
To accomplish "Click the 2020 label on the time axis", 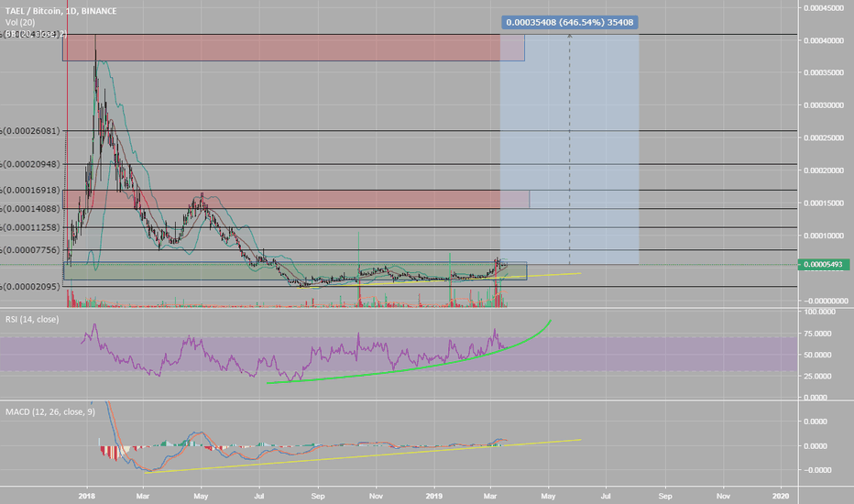I will click(781, 496).
